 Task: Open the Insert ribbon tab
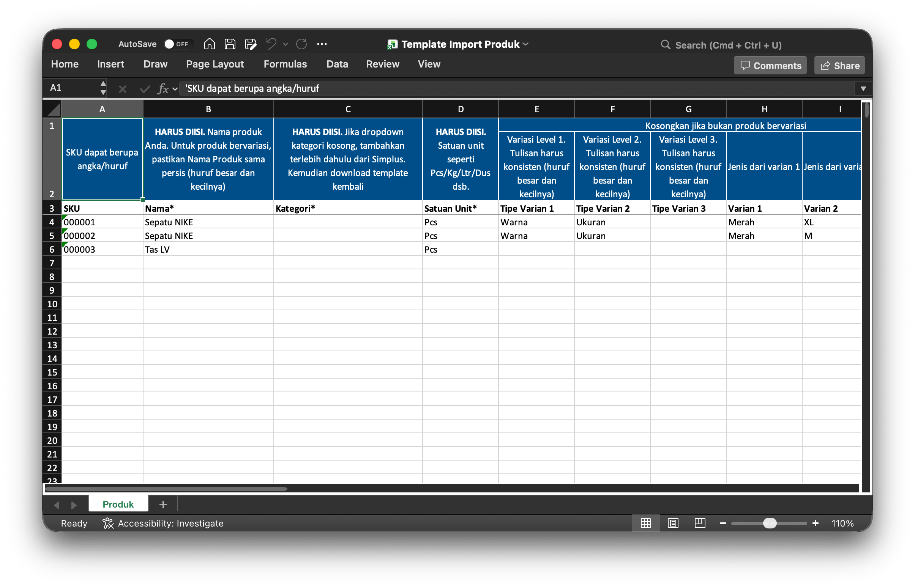point(110,64)
